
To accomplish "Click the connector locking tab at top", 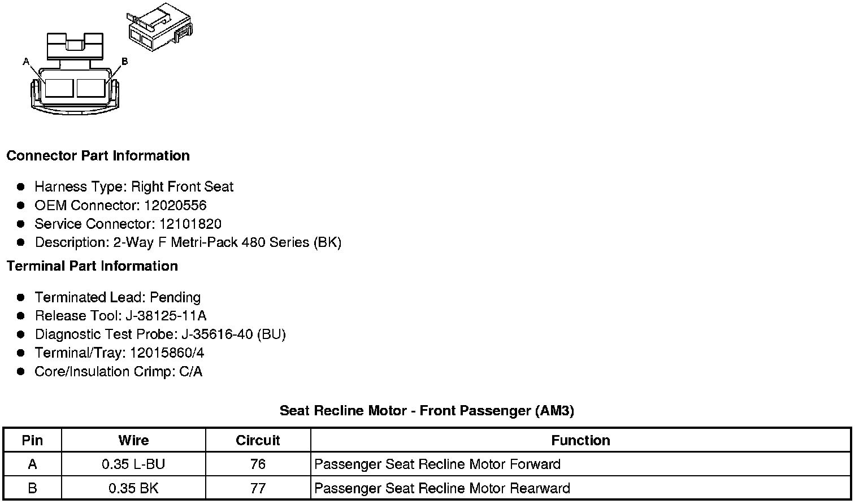I will 75,45.
